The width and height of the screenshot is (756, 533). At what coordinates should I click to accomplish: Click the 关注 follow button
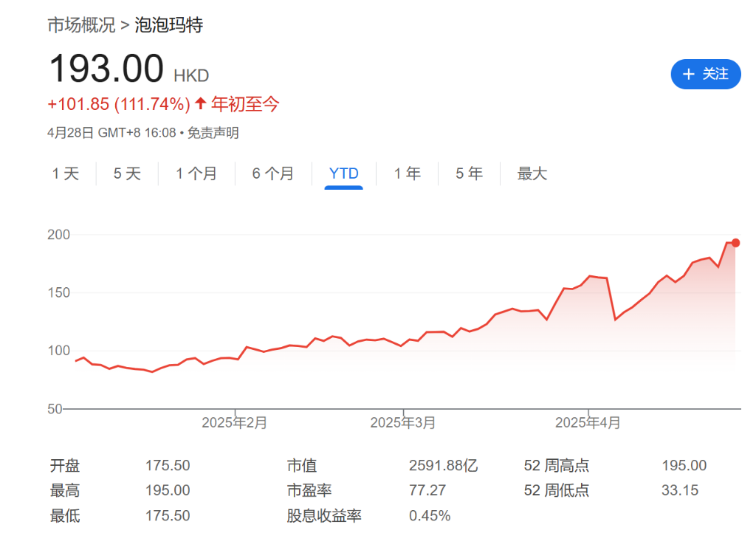[x=705, y=75]
